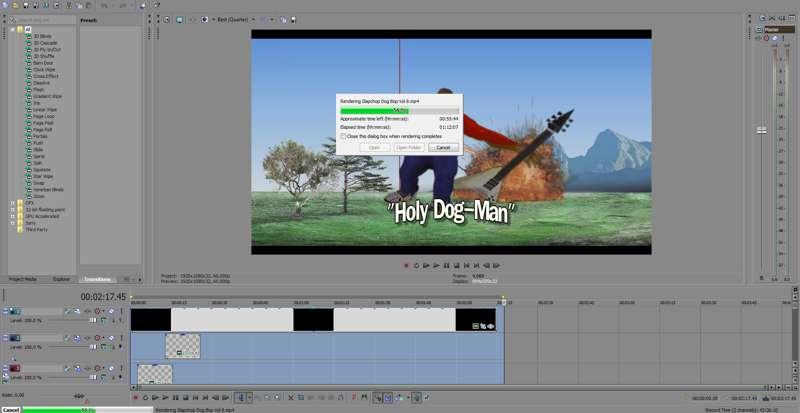Image resolution: width=800 pixels, height=413 pixels.
Task: Click the timeline transport Record button
Action: click(x=135, y=397)
